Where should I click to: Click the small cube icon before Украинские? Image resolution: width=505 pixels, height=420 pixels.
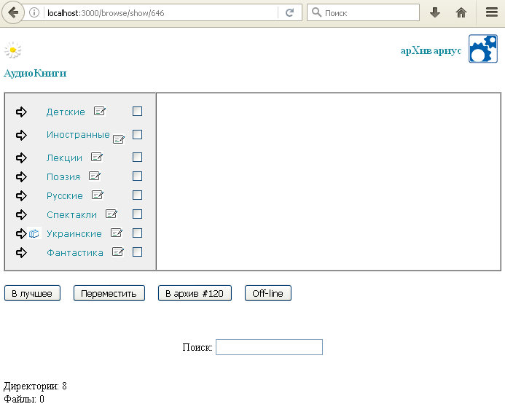coord(34,234)
